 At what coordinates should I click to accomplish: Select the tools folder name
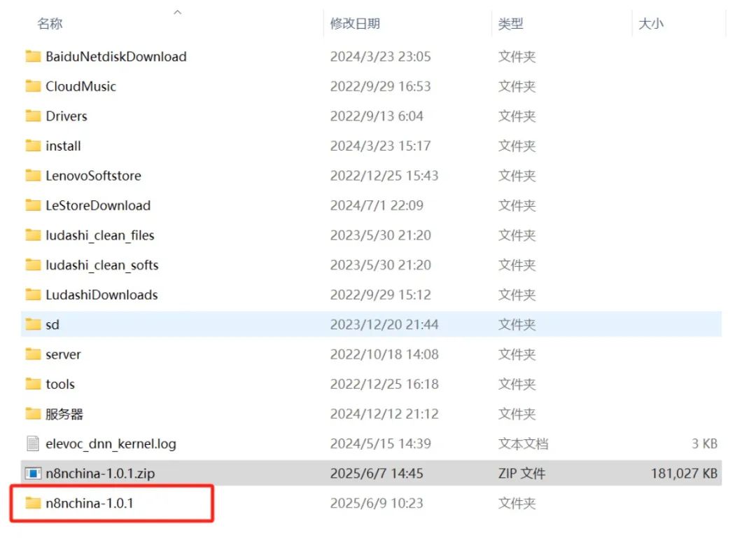click(60, 384)
